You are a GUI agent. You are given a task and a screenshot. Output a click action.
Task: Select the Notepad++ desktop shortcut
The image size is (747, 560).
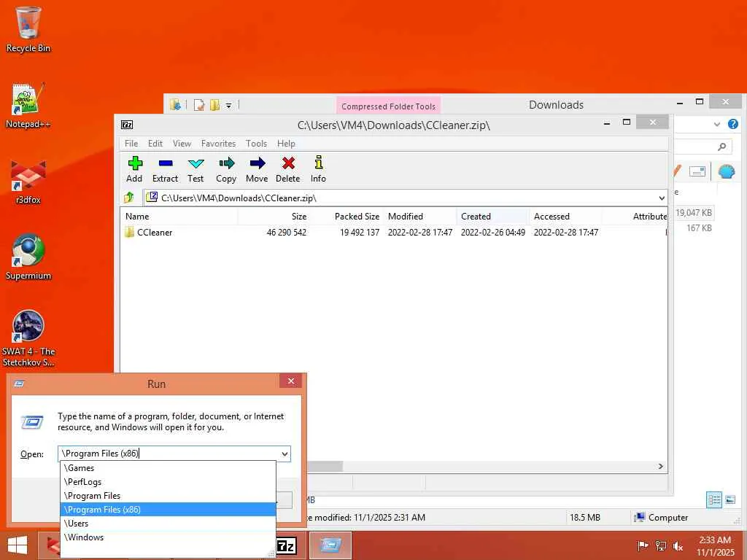[28, 105]
